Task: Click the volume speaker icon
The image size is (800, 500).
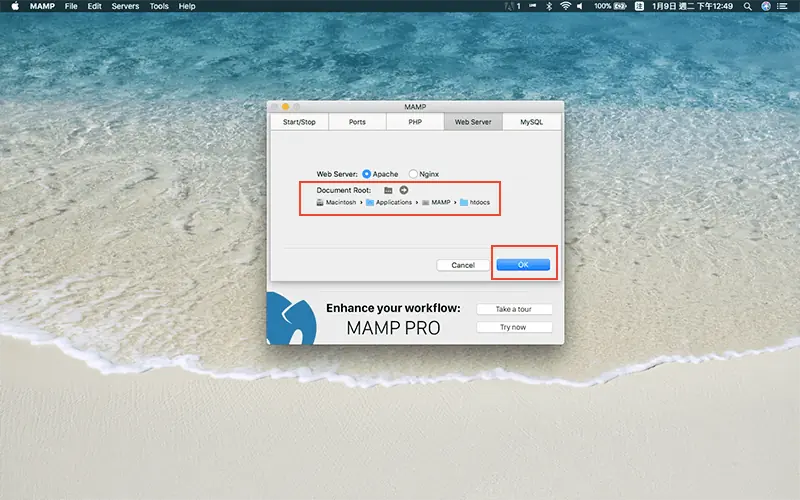Action: (580, 6)
